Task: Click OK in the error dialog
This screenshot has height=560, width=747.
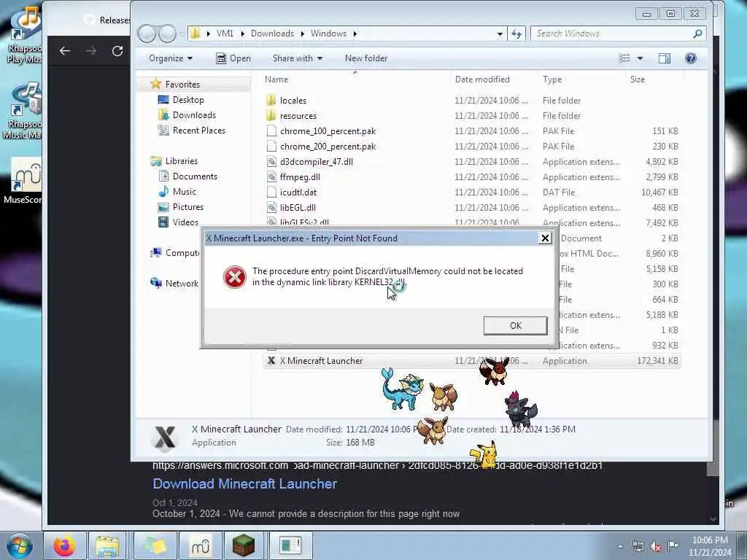Action: pyautogui.click(x=515, y=326)
